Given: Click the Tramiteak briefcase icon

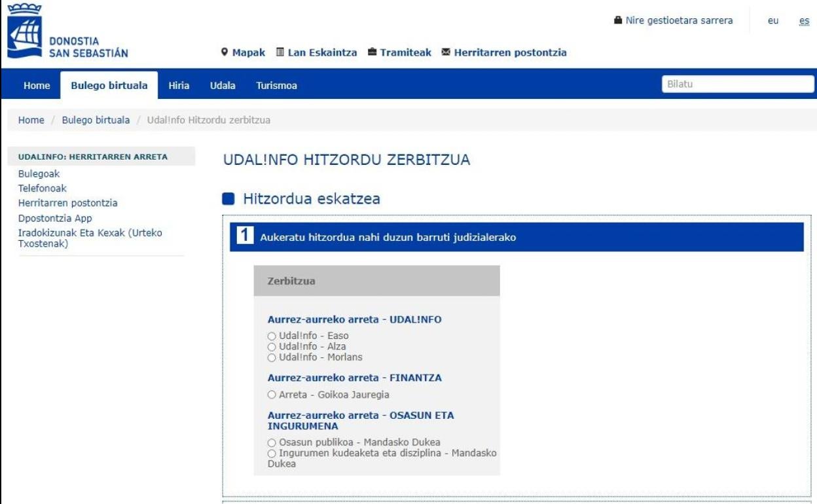Looking at the screenshot, I should point(372,52).
